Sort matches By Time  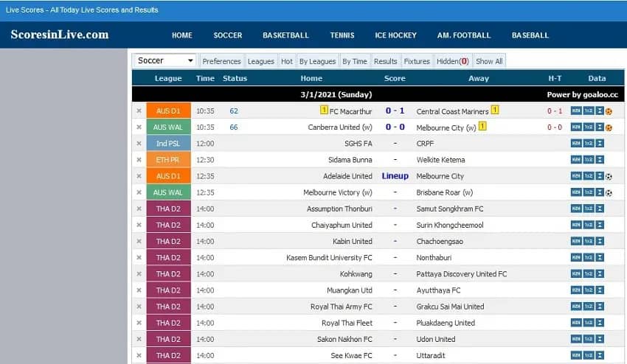click(x=355, y=61)
